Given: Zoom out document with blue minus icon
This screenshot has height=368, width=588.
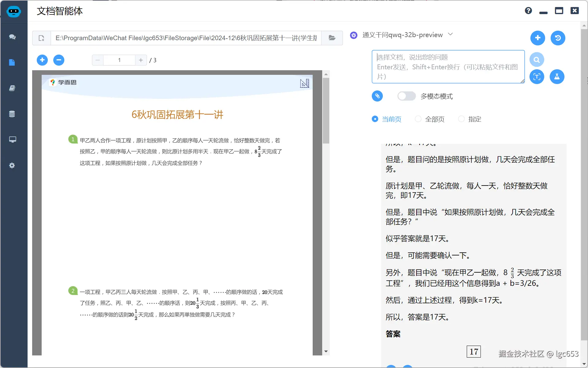Looking at the screenshot, I should pos(59,60).
